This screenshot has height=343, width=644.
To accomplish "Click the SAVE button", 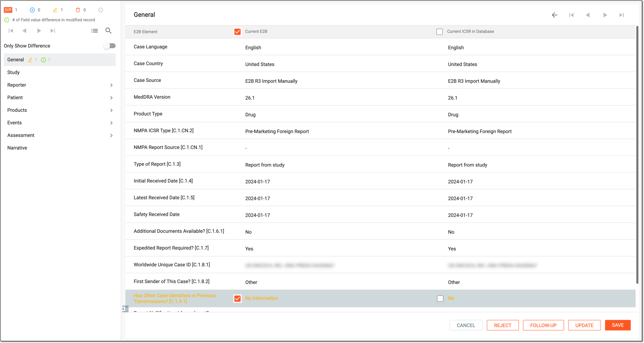I will click(x=618, y=325).
